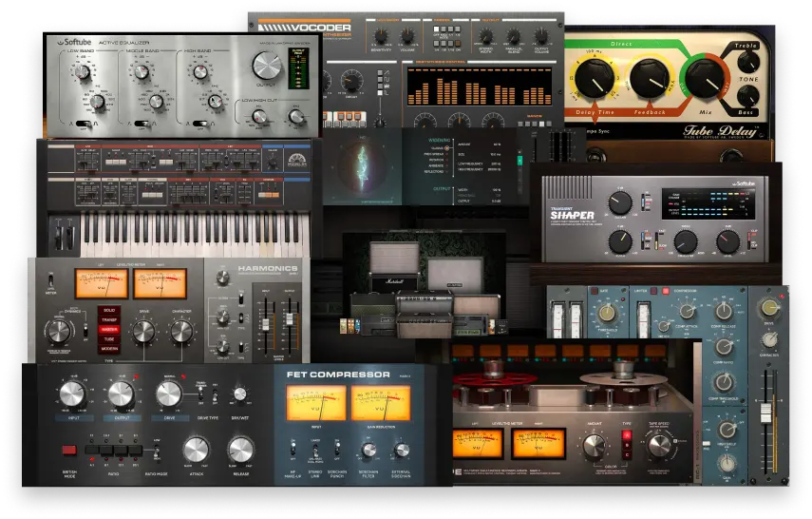This screenshot has width=812, height=519.
Task: Select the TUBE type in Harmonics
Action: coord(109,339)
